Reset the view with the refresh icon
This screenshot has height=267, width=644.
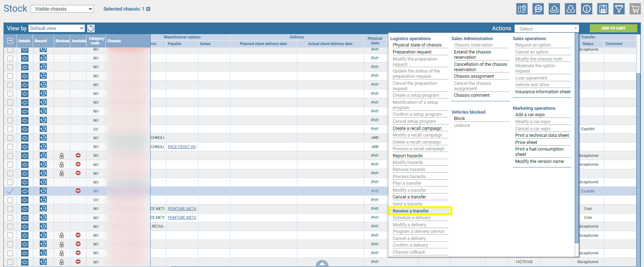point(91,28)
